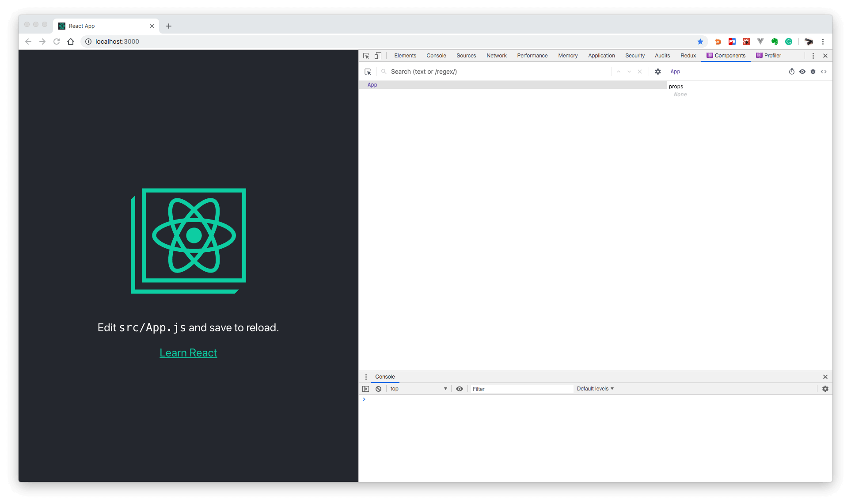Click the props label in inspector
Screen dimensions: 851x504
click(676, 87)
